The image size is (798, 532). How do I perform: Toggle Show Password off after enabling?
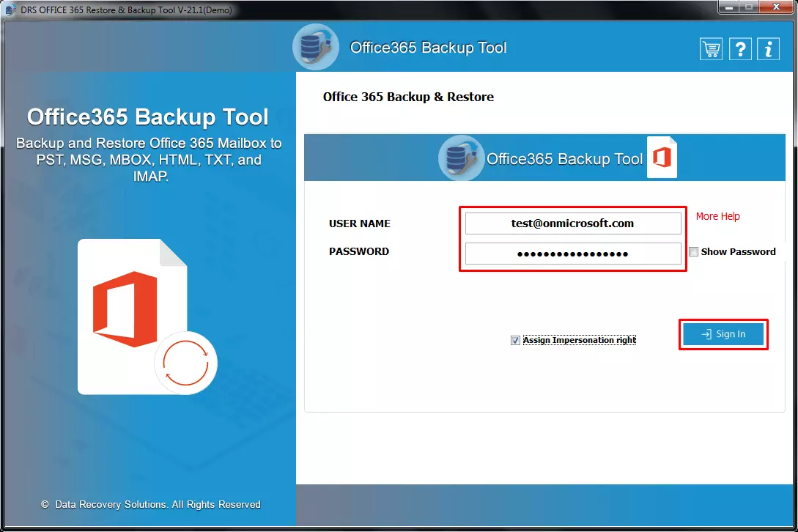[693, 251]
